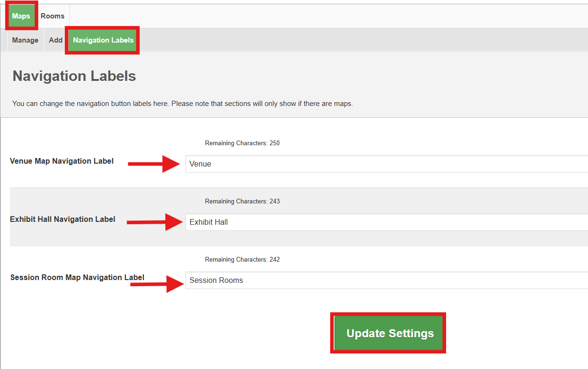Click the Remaining Characters: 243 counter

point(242,202)
